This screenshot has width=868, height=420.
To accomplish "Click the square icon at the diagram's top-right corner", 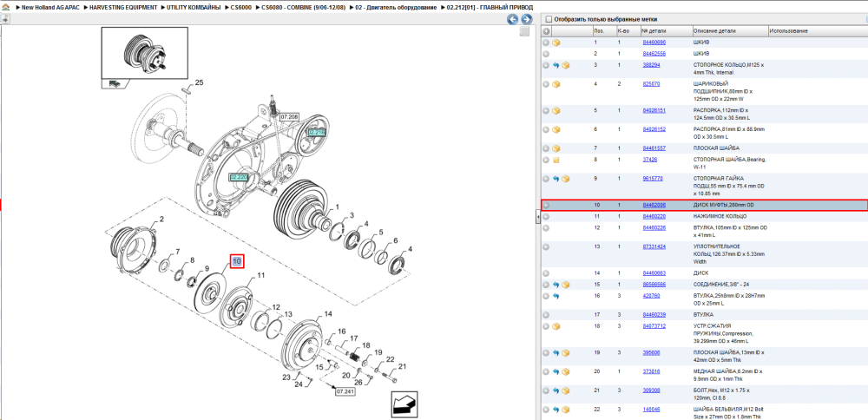I will click(x=524, y=31).
